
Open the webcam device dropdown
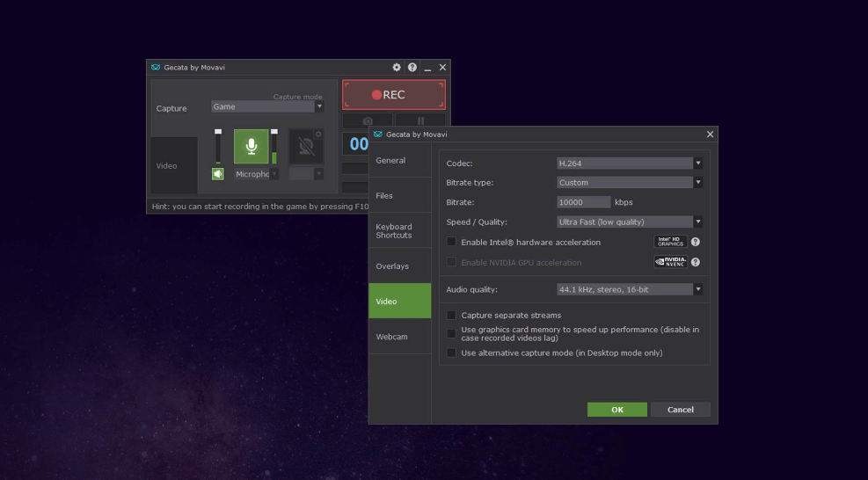point(305,174)
